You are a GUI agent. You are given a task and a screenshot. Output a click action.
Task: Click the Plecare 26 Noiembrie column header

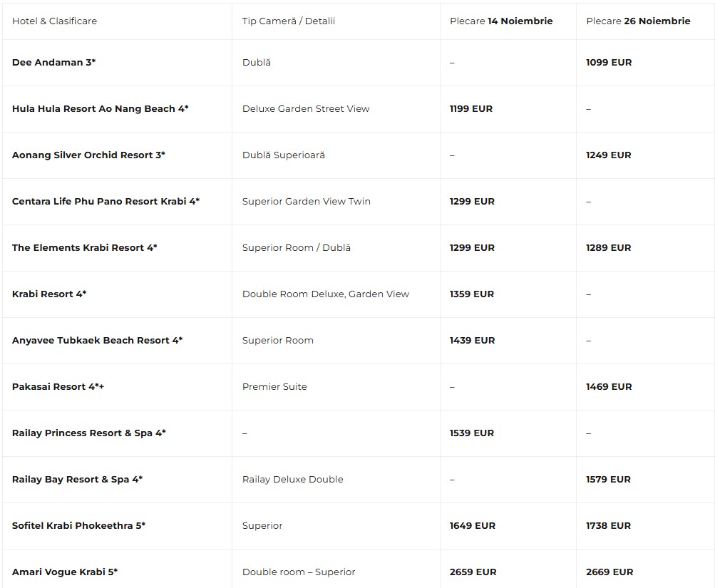(639, 21)
